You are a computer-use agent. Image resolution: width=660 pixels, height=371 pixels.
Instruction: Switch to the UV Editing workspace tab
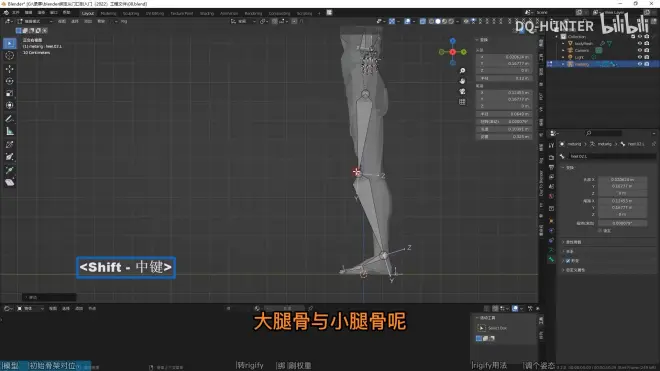pyautogui.click(x=154, y=13)
